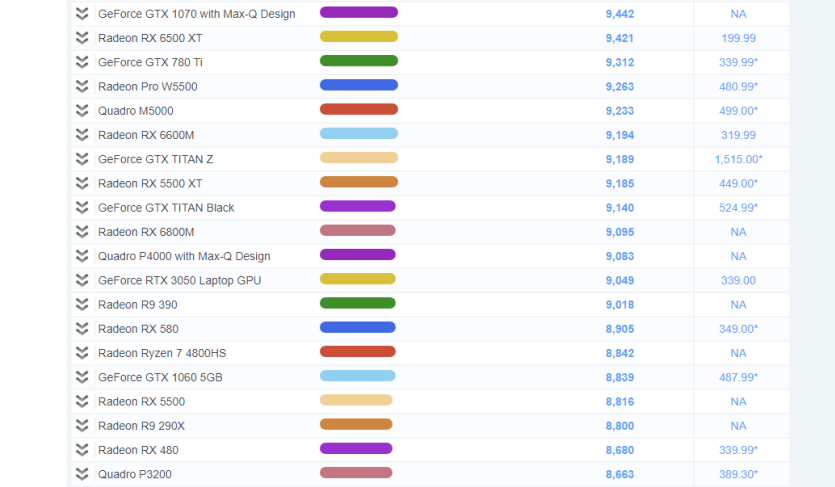This screenshot has width=835, height=487.
Task: Click the green bar for GeForce GTX 780 Ti
Action: coord(359,61)
